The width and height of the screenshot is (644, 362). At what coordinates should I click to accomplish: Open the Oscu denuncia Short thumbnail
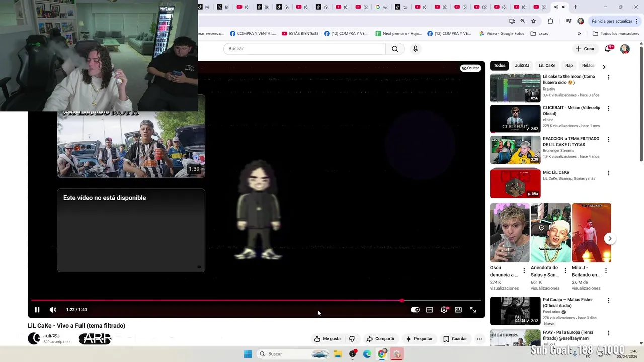coord(510,233)
